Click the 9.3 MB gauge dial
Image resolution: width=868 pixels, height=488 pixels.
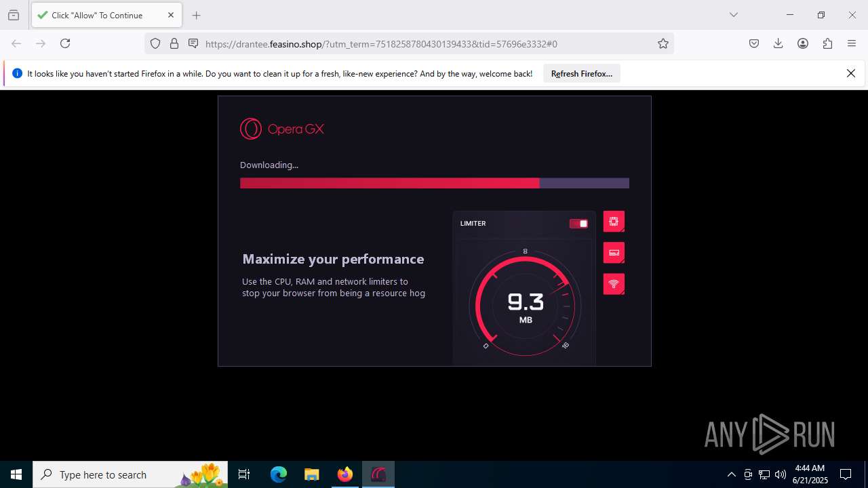(x=525, y=306)
